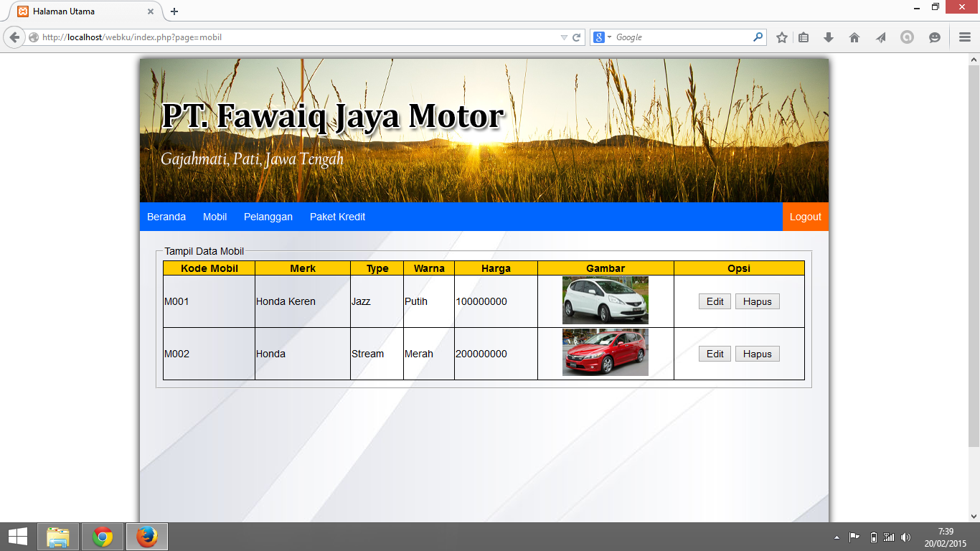The image size is (980, 551).
Task: Open the Pelanggan menu item
Action: (268, 217)
